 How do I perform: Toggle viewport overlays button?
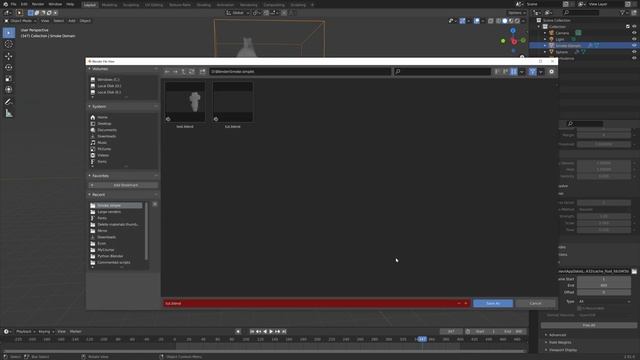(477, 21)
